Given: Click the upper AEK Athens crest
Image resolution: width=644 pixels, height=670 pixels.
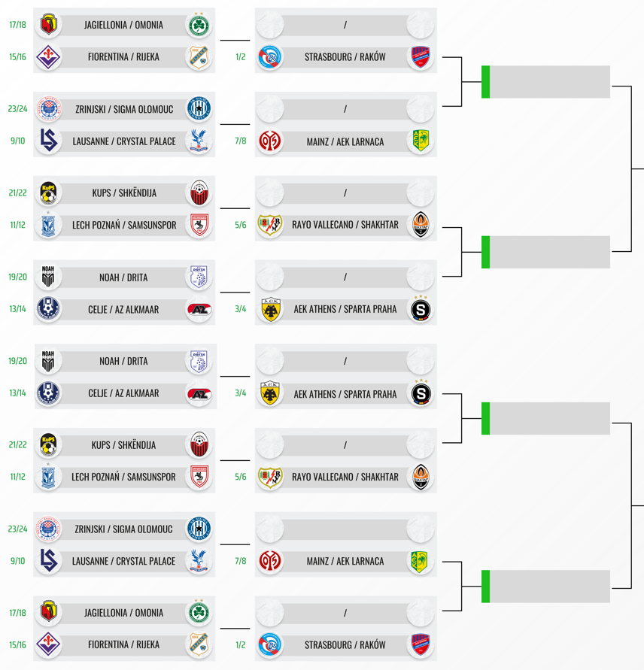Looking at the screenshot, I should (270, 309).
